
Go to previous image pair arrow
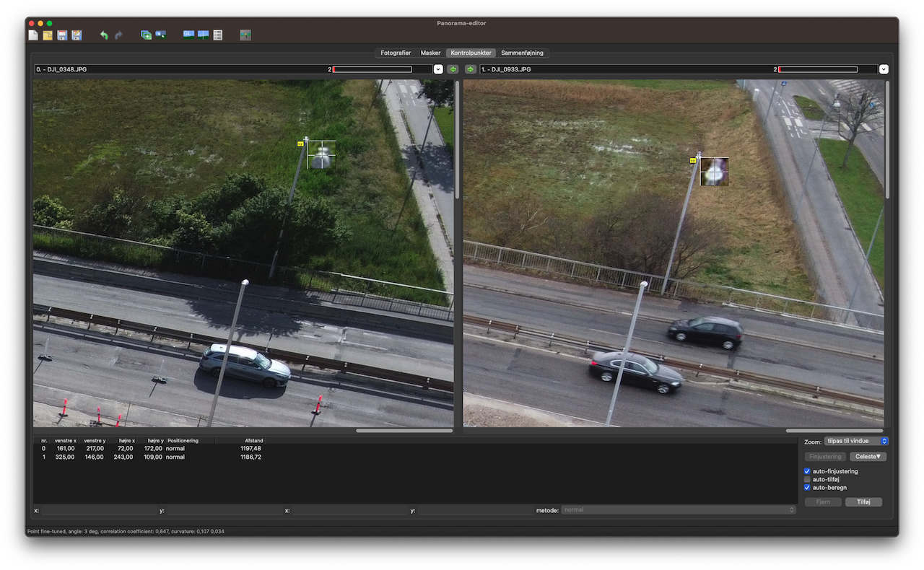pyautogui.click(x=453, y=69)
